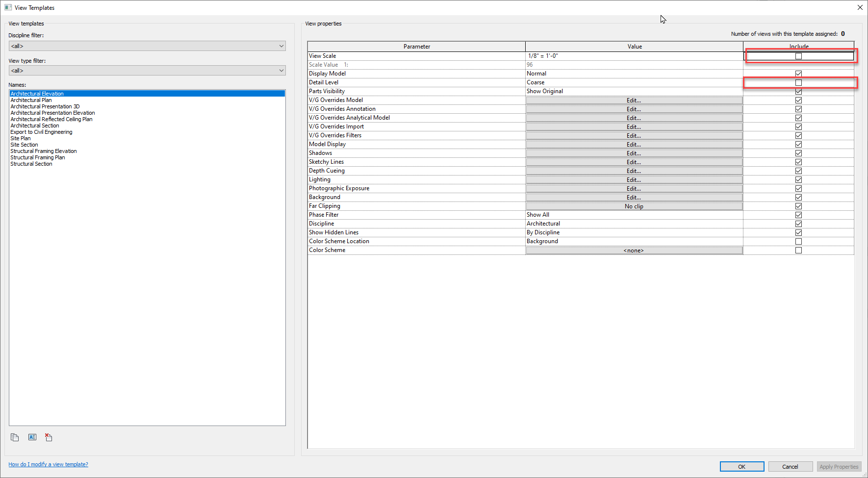Uncheck Include for Far Clipping
Image resolution: width=868 pixels, height=478 pixels.
pos(798,206)
